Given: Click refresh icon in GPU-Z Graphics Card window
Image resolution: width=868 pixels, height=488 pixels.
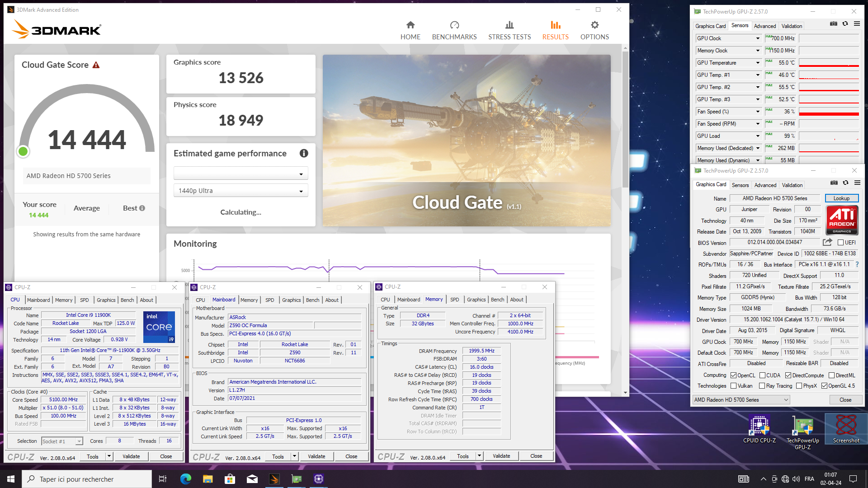Looking at the screenshot, I should [845, 183].
